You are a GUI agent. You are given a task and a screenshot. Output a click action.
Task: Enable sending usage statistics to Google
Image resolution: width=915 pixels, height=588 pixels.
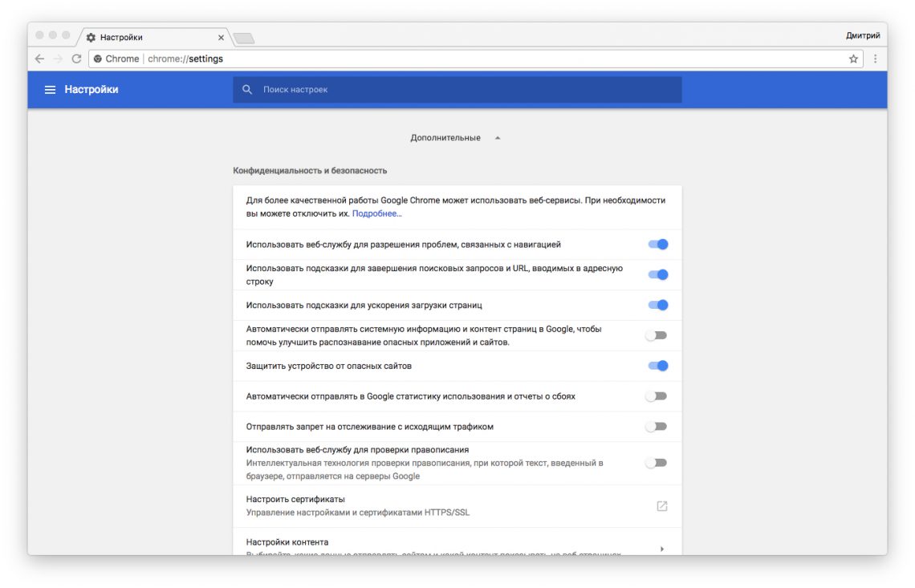click(x=657, y=396)
